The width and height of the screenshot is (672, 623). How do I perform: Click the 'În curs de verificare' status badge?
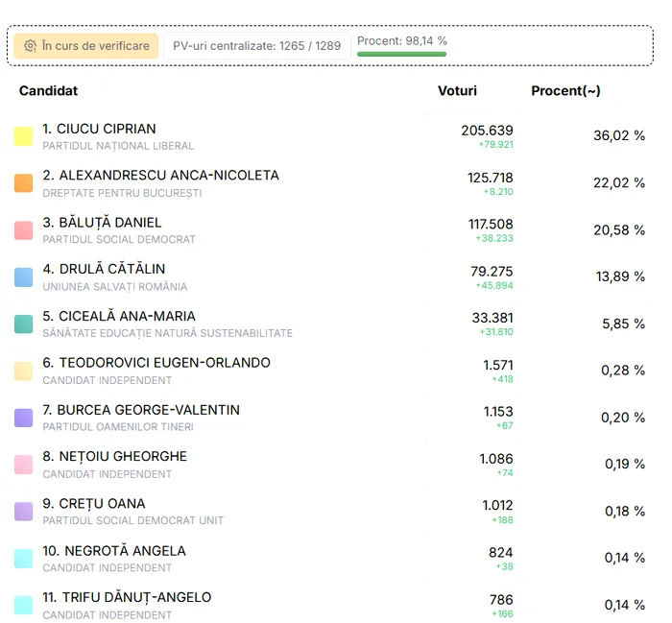(86, 46)
